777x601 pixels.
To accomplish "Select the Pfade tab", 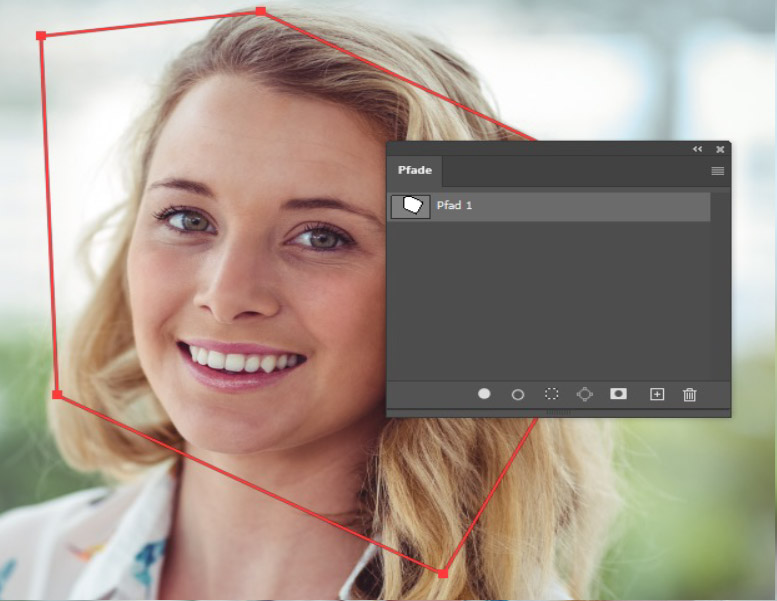I will [x=415, y=170].
